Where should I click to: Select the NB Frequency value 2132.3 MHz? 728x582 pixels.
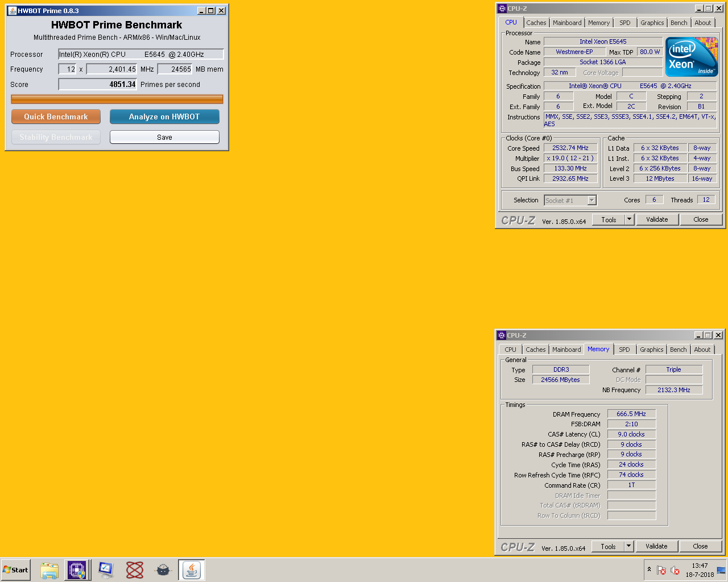click(674, 390)
